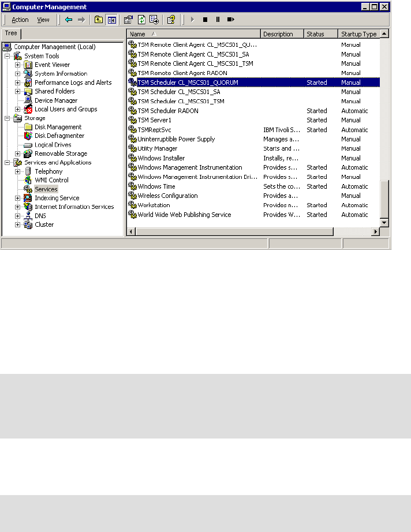Expand the Removable Storage node

tap(18, 153)
